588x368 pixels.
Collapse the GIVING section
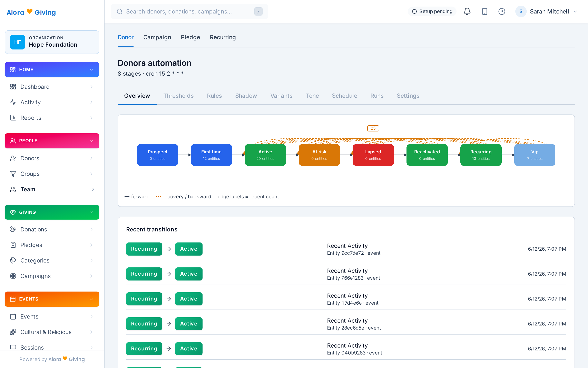pos(91,212)
